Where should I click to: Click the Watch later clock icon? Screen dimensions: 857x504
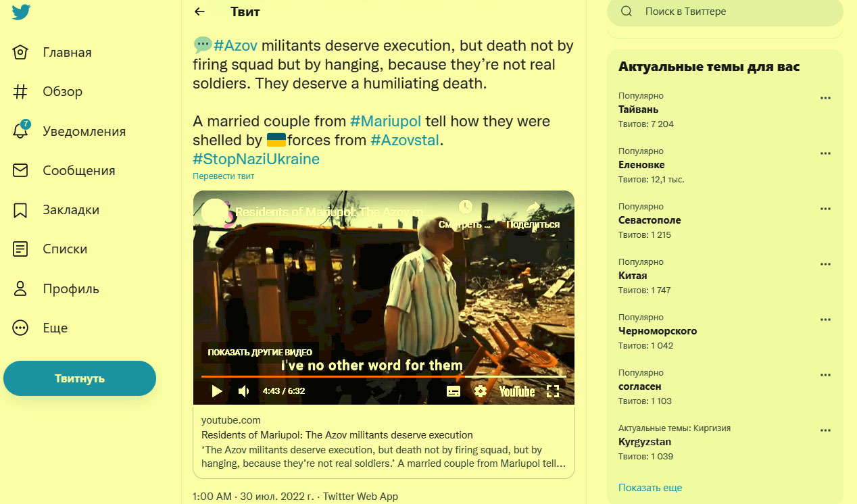click(x=465, y=208)
